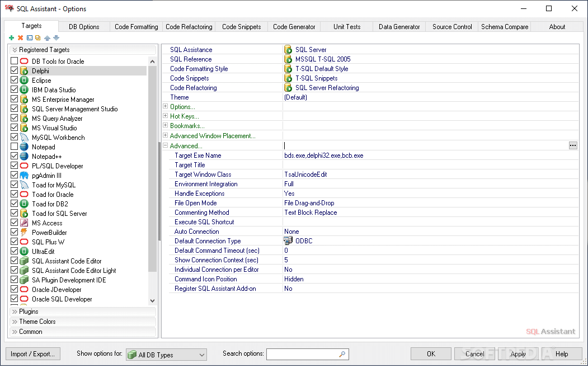
Task: Toggle the UltraEdit checkbox
Action: 14,251
